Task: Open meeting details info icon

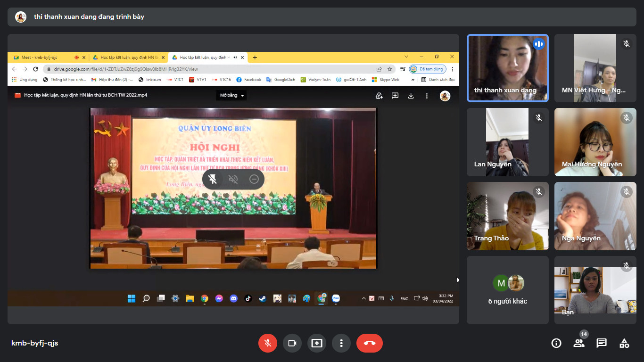Action: click(x=556, y=343)
